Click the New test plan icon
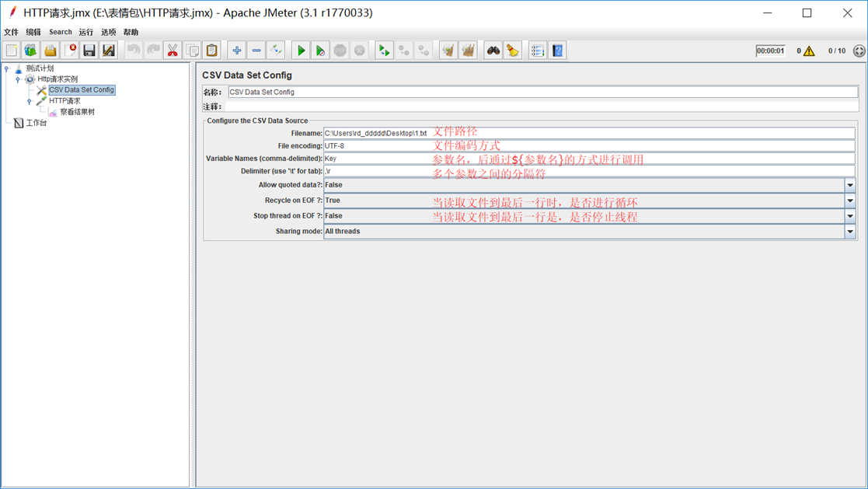This screenshot has height=489, width=868. pos(11,51)
